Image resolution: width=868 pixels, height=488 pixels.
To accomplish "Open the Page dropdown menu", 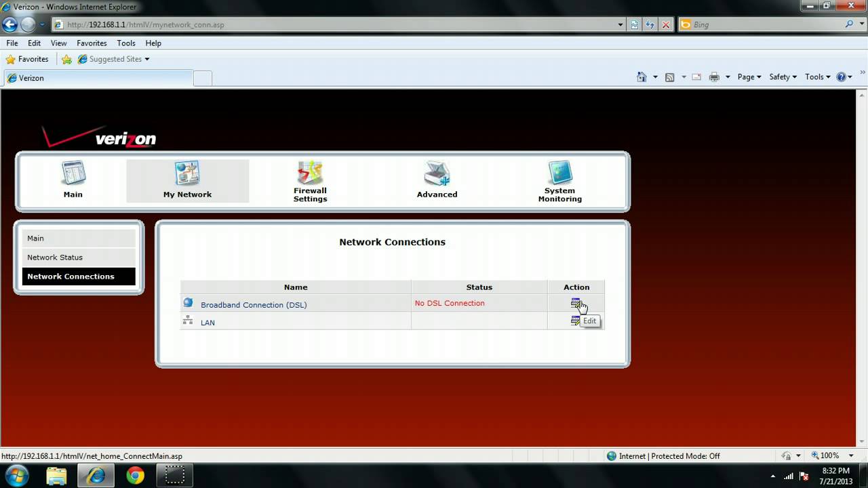I will 749,77.
